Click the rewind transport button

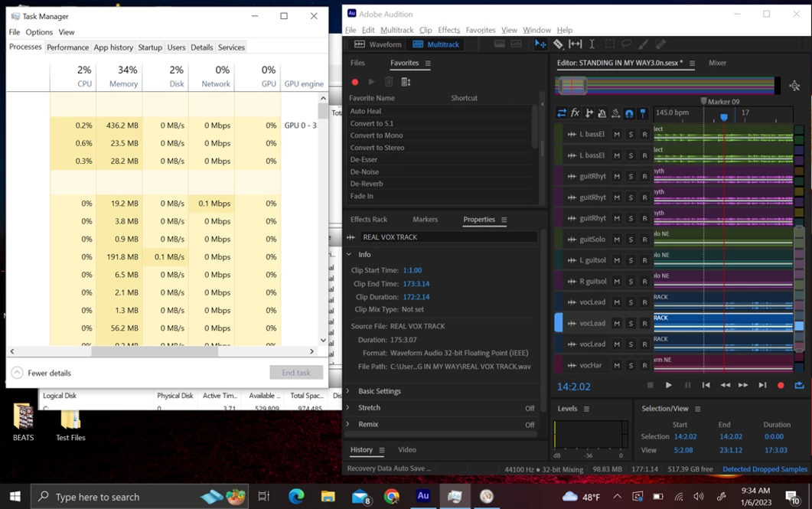click(x=725, y=385)
